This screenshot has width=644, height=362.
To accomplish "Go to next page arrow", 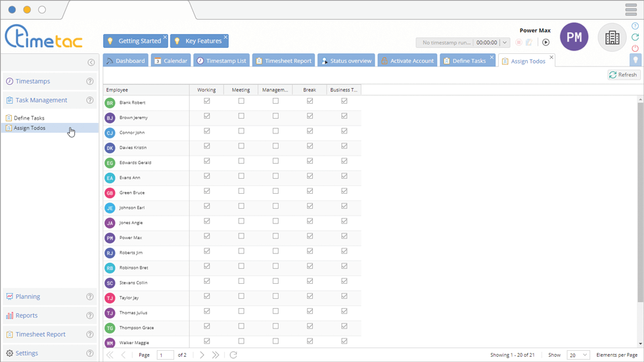I will (x=202, y=355).
